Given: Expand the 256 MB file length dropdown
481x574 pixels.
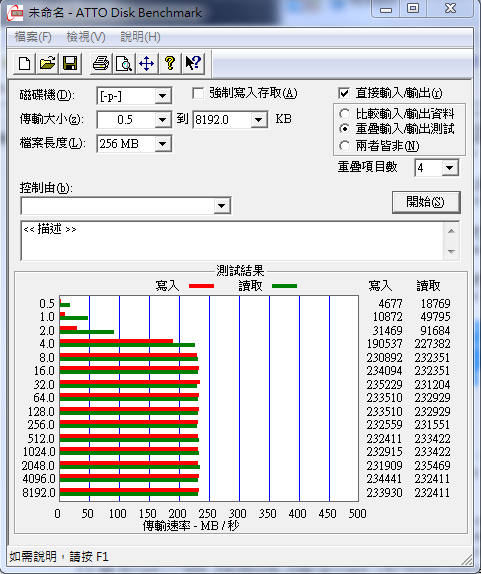Looking at the screenshot, I should click(x=162, y=144).
